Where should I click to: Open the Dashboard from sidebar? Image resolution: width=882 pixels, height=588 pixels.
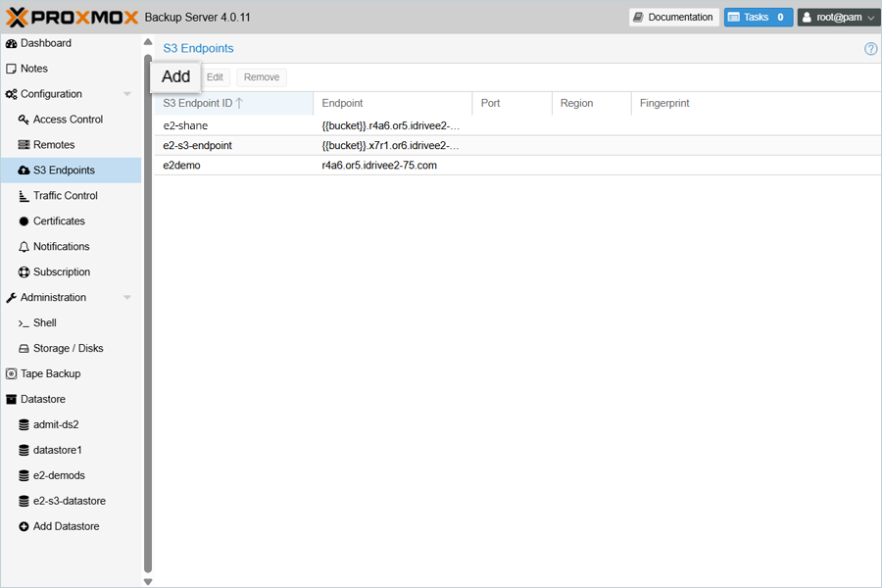45,43
